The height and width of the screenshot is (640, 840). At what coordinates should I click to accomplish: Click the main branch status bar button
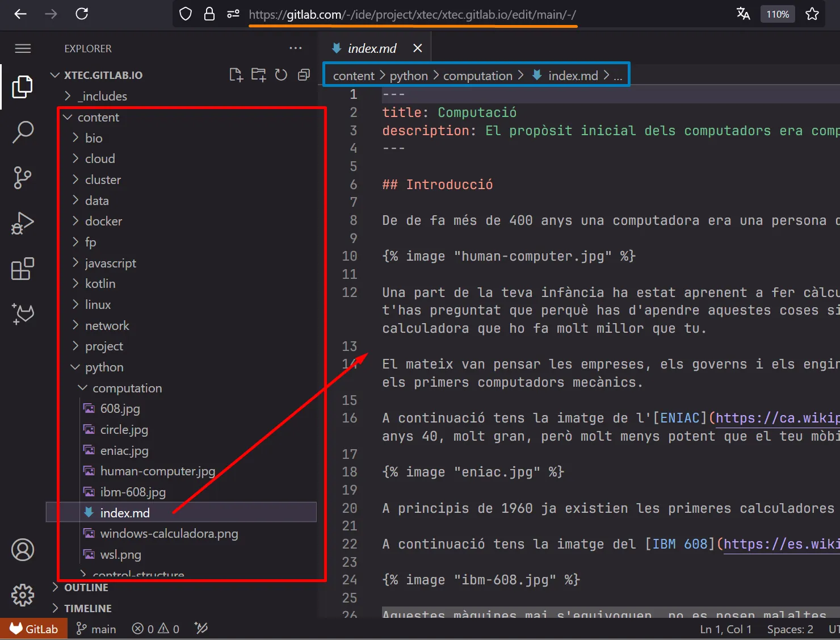[96, 629]
